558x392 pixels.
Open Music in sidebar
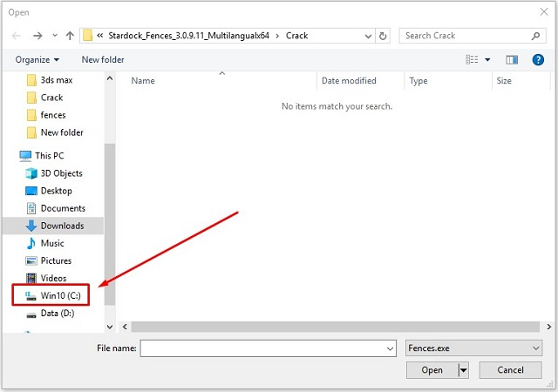pyautogui.click(x=44, y=243)
